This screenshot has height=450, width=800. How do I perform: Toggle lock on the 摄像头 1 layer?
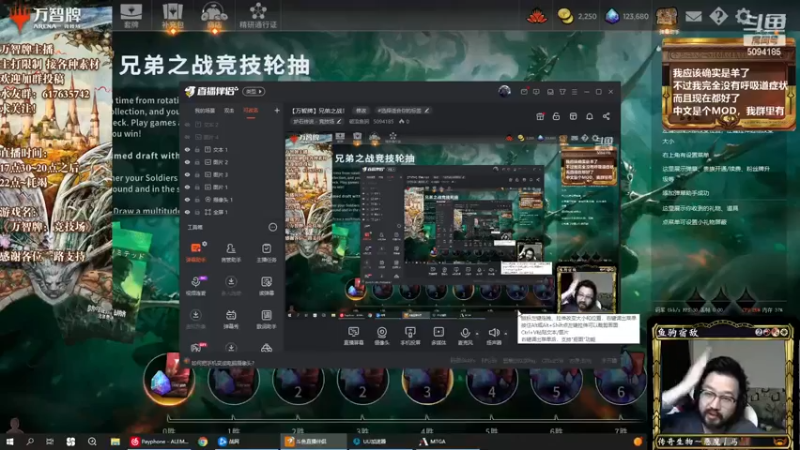(x=197, y=199)
